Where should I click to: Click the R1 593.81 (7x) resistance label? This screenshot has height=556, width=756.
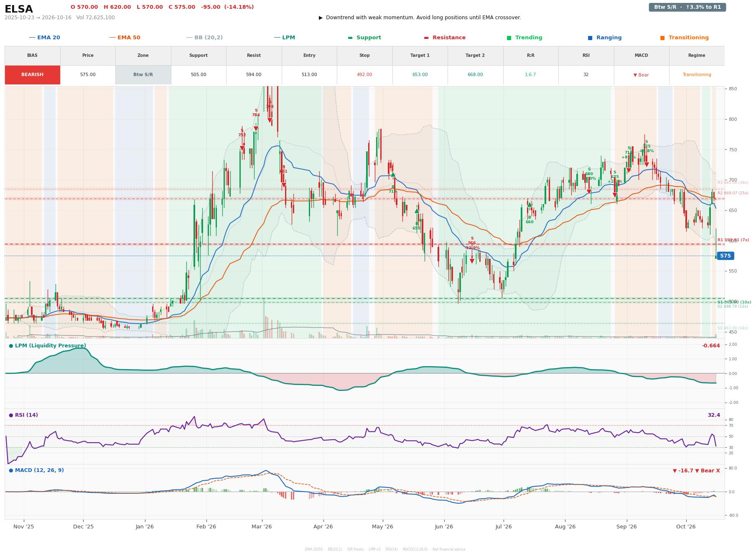(733, 240)
